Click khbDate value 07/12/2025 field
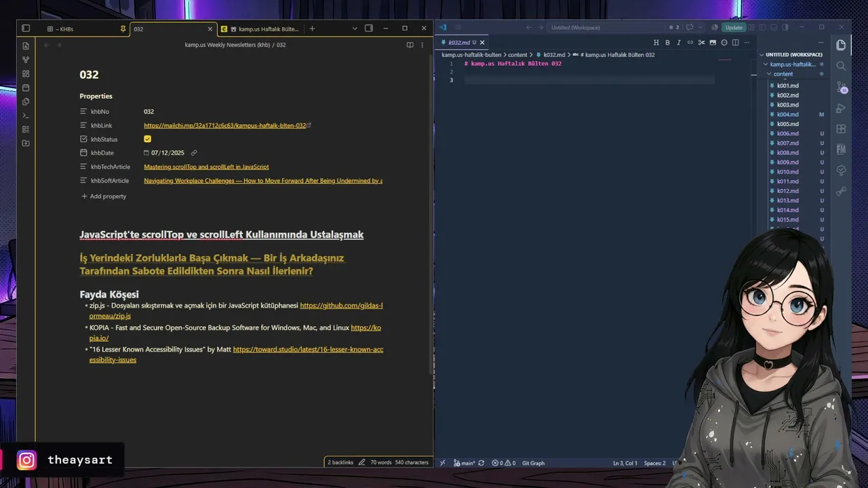 (x=167, y=153)
